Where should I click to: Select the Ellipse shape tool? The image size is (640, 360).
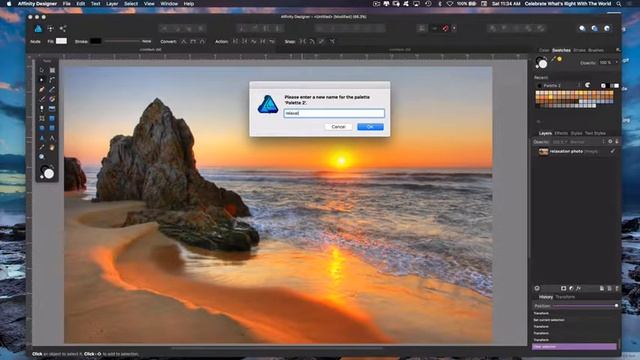click(42, 128)
